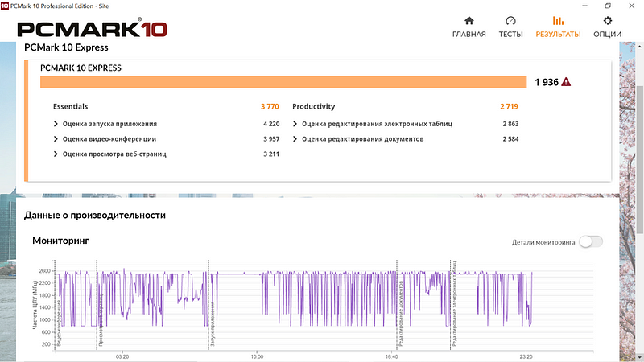Click the value 3 211
This screenshot has width=644, height=362.
click(x=271, y=154)
